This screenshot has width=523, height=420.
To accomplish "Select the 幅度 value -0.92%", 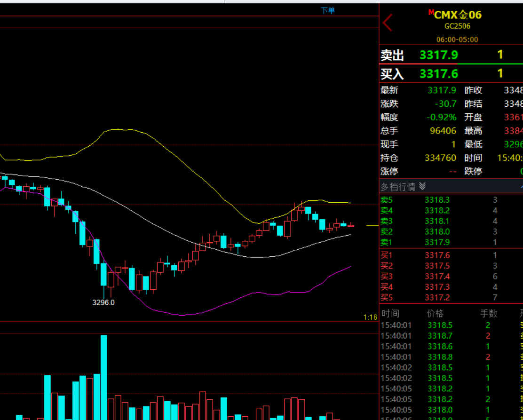I will (x=441, y=118).
